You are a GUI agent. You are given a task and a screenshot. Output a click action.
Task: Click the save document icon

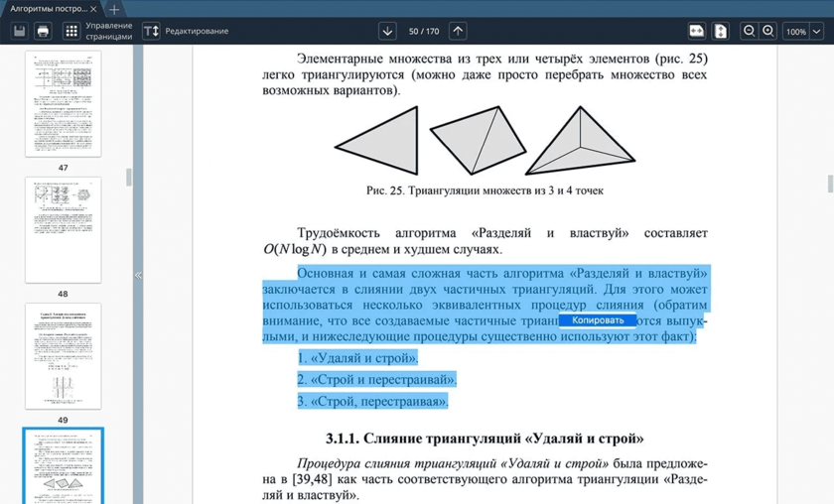click(19, 31)
